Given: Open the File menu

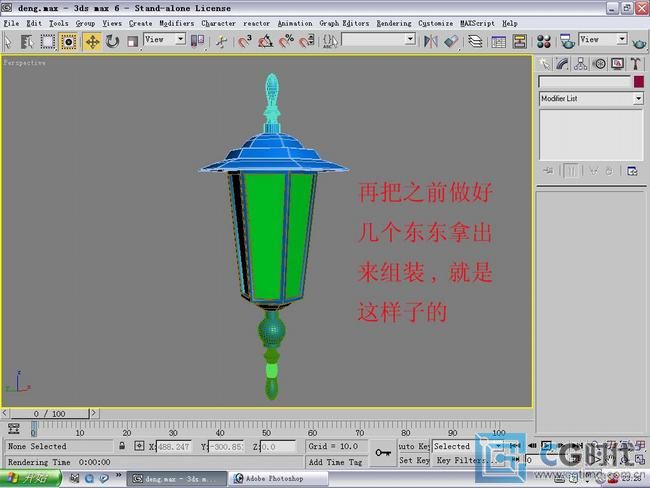Looking at the screenshot, I should click(11, 23).
